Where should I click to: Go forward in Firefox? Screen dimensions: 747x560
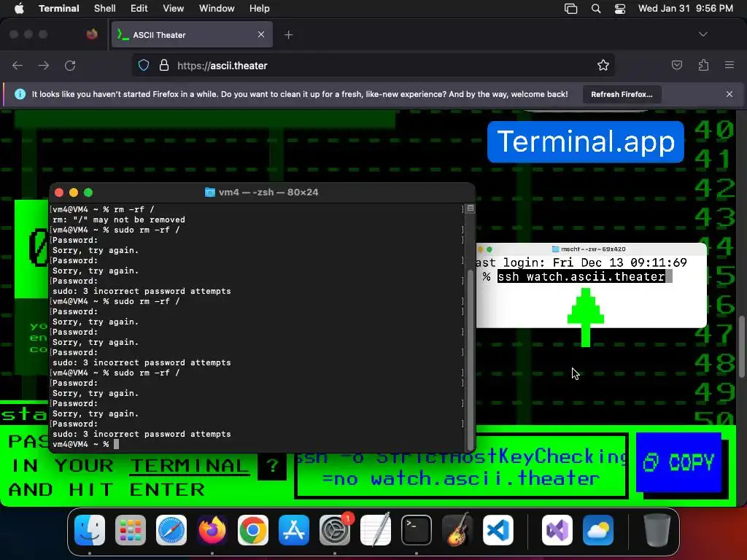click(x=44, y=66)
